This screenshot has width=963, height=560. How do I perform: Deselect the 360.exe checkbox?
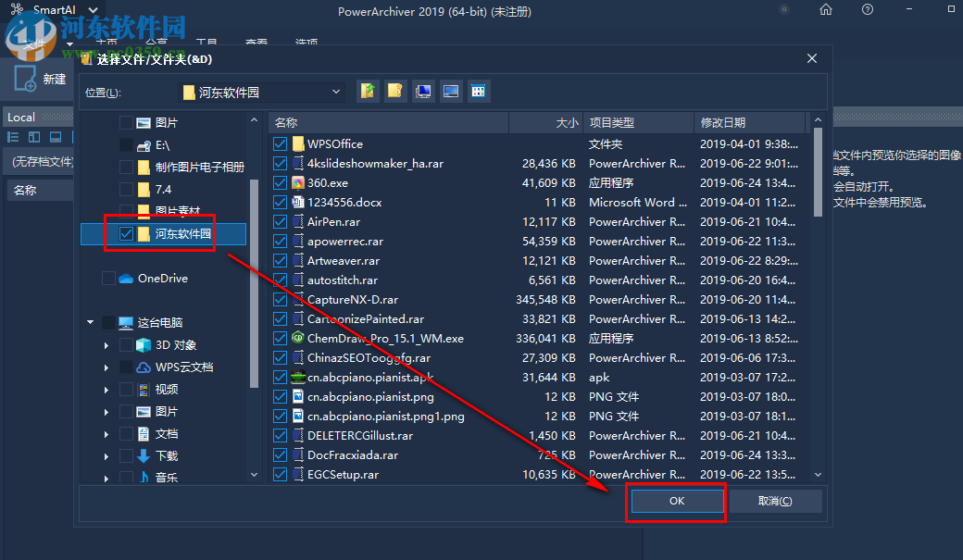coord(280,182)
